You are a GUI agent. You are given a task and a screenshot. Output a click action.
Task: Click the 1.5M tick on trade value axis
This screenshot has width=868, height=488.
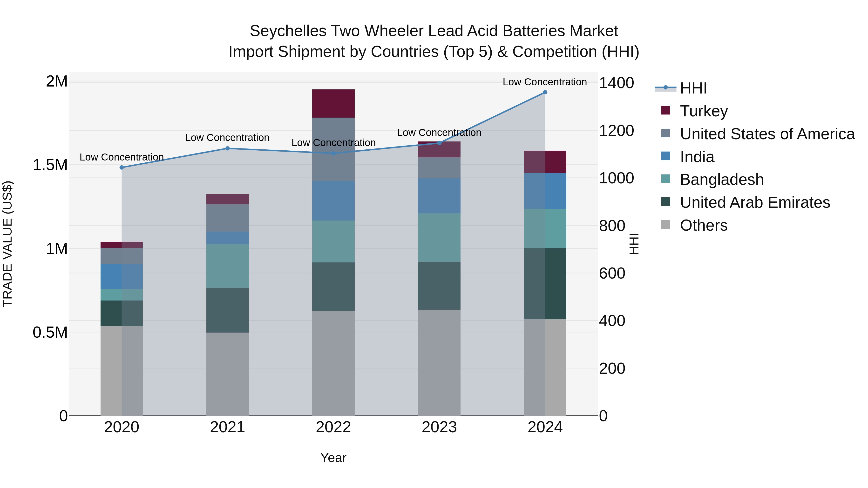click(50, 165)
